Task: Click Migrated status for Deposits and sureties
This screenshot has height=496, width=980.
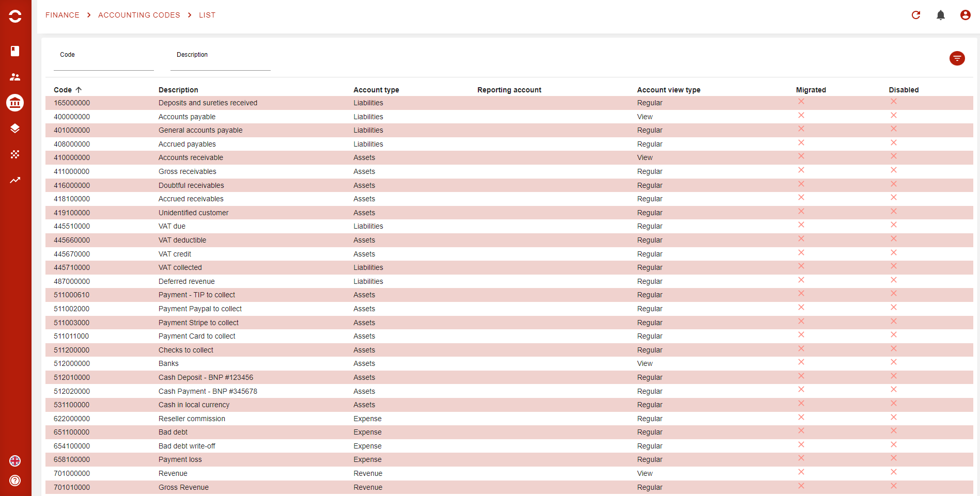Action: [801, 102]
